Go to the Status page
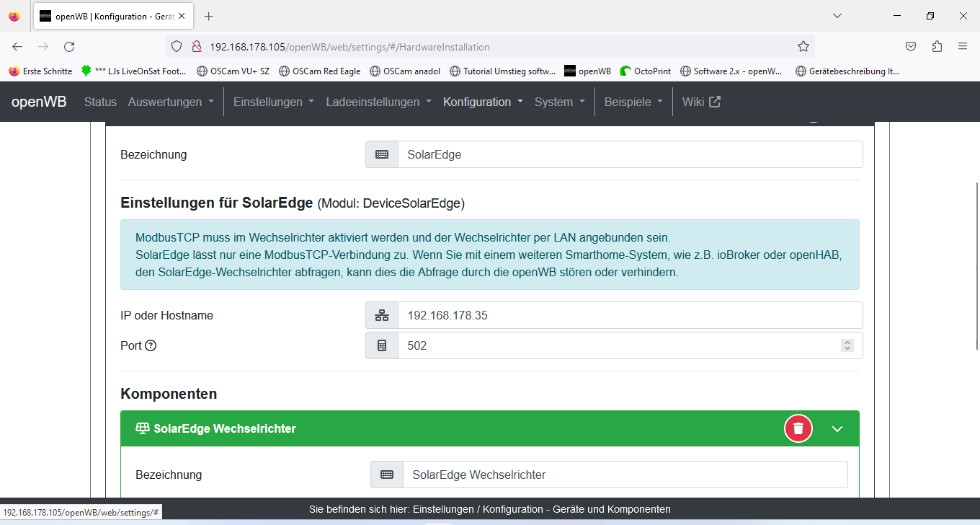The width and height of the screenshot is (980, 525). [x=100, y=102]
